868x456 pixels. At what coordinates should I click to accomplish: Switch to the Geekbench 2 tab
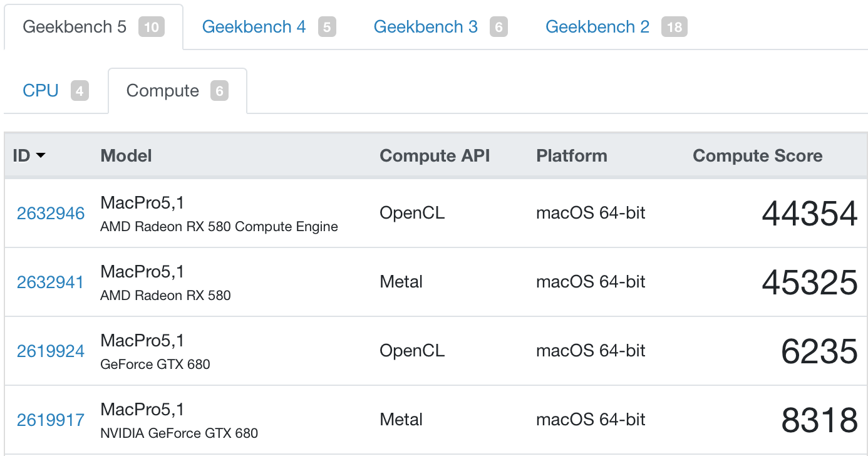pyautogui.click(x=616, y=27)
